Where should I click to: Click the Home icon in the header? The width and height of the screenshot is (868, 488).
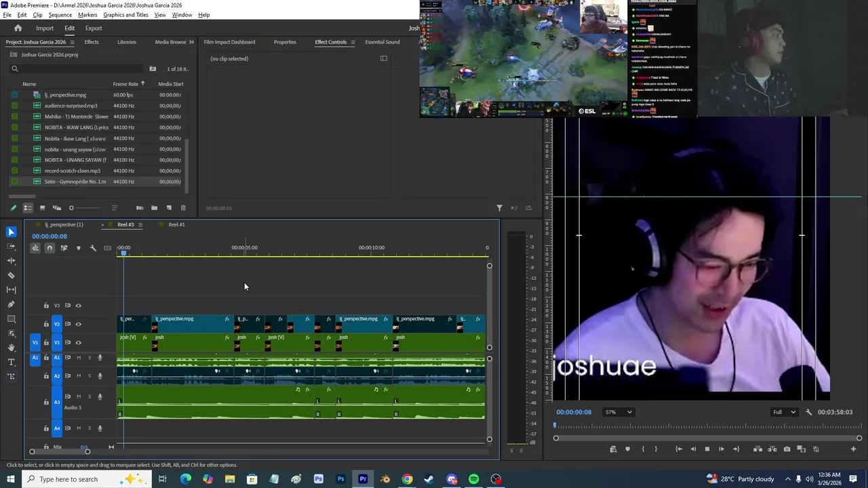pos(18,28)
